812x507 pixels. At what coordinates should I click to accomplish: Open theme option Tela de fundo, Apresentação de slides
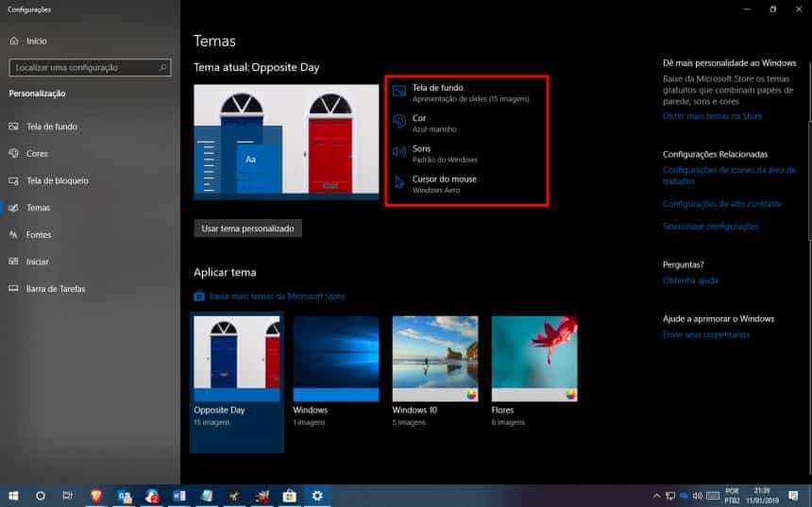pos(461,93)
